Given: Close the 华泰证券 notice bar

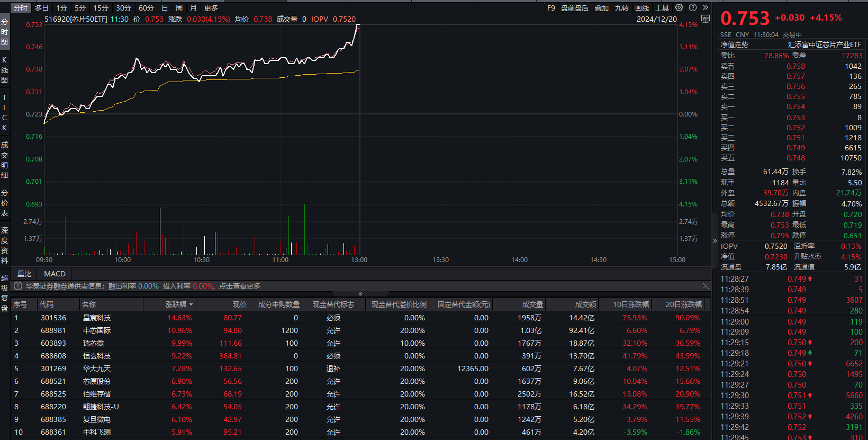Looking at the screenshot, I should 706,286.
